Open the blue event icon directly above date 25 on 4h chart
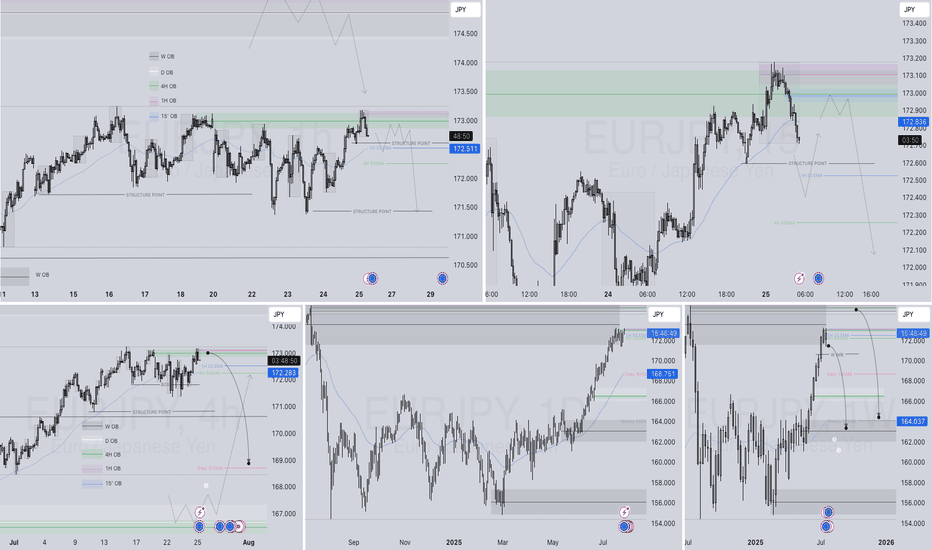 point(199,526)
